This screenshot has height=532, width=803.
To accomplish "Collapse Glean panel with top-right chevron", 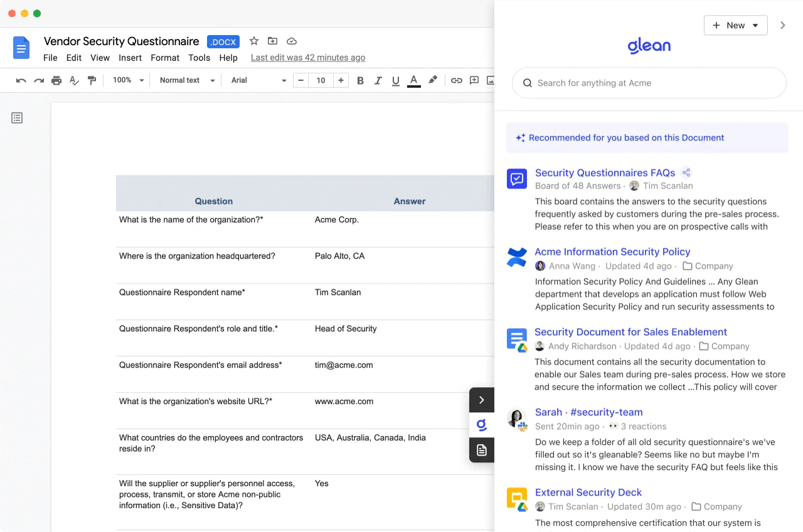I will tap(782, 25).
